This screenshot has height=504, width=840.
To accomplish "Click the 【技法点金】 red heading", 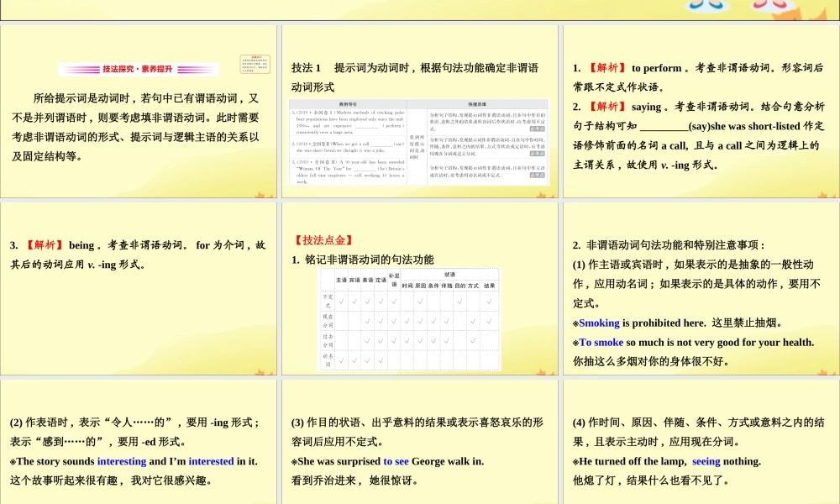I will (323, 240).
